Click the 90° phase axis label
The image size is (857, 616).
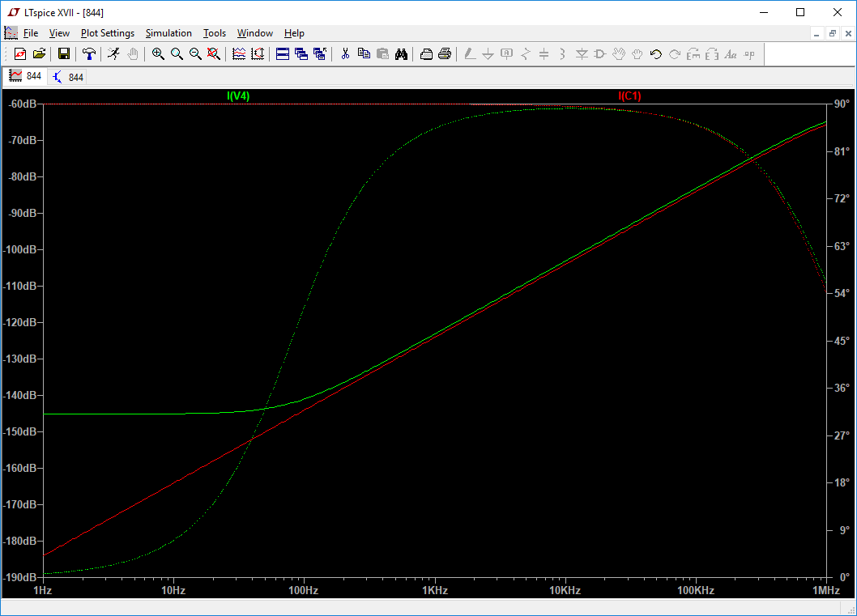(842, 104)
